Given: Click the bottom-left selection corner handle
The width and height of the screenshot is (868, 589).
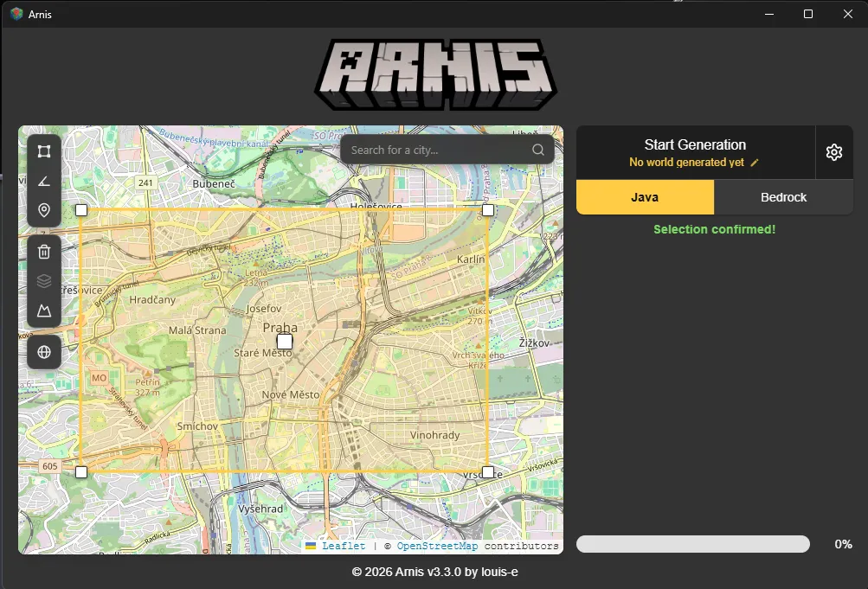Looking at the screenshot, I should [81, 471].
